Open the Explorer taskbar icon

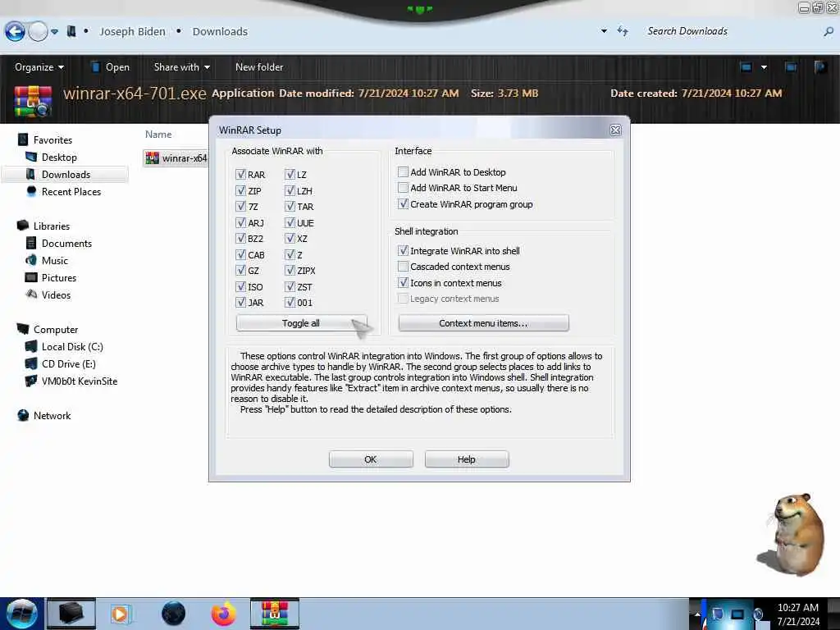[71, 614]
